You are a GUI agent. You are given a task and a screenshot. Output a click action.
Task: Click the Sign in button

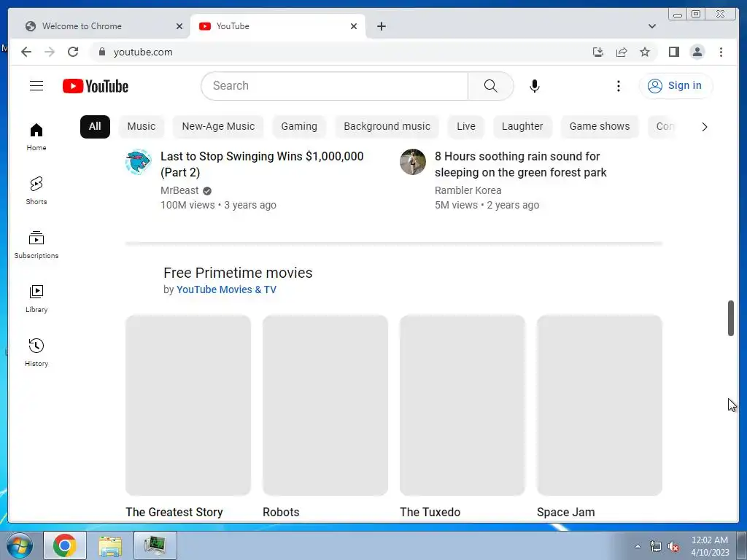coord(676,86)
